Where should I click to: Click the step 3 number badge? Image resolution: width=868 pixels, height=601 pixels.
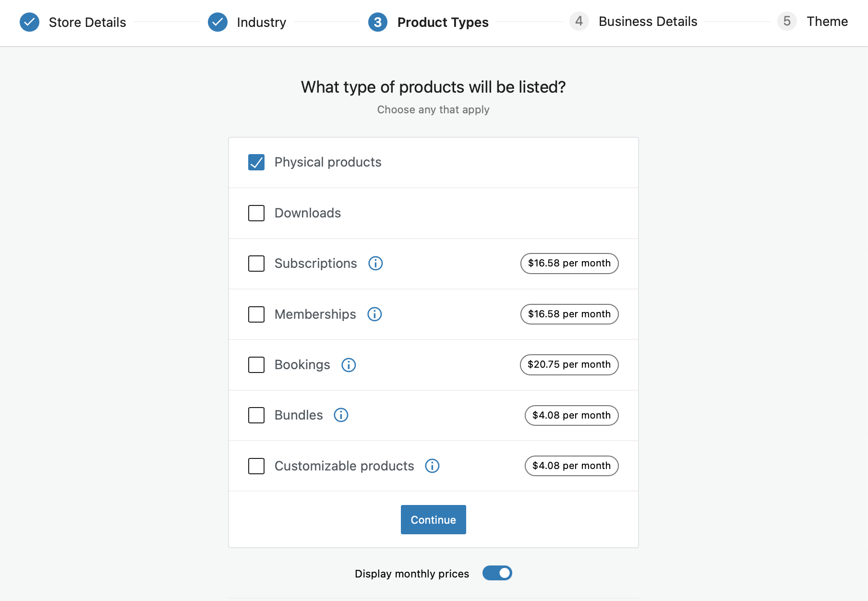pos(378,22)
